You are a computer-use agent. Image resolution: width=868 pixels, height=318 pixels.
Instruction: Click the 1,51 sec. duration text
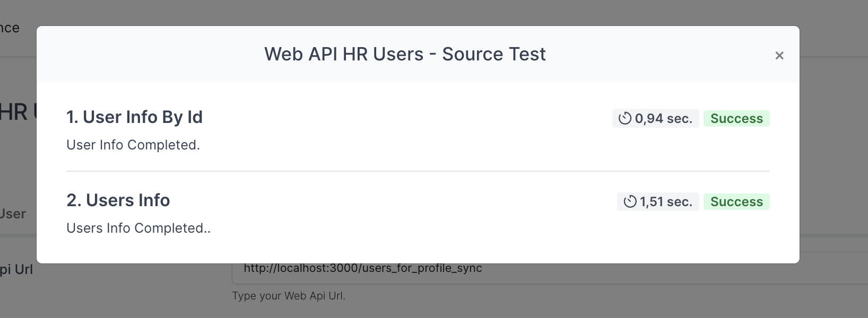[666, 202]
